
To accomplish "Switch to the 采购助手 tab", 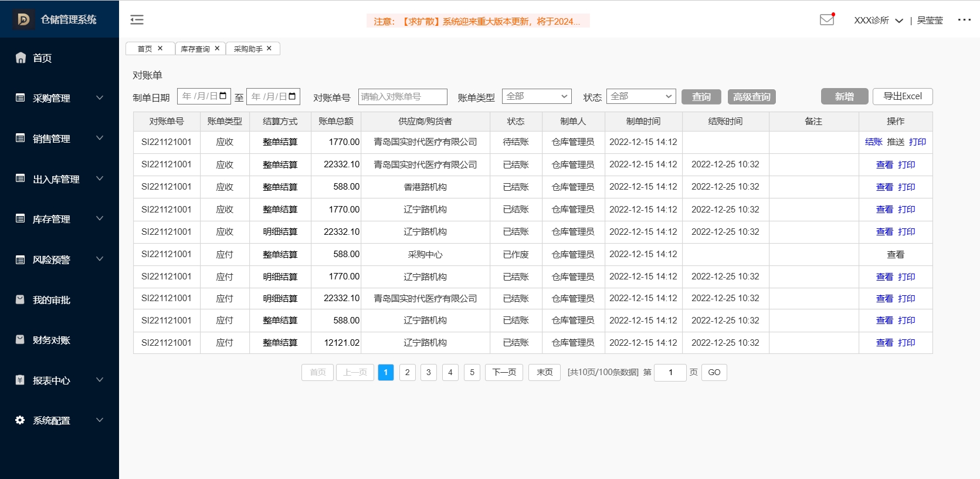I will pos(248,49).
